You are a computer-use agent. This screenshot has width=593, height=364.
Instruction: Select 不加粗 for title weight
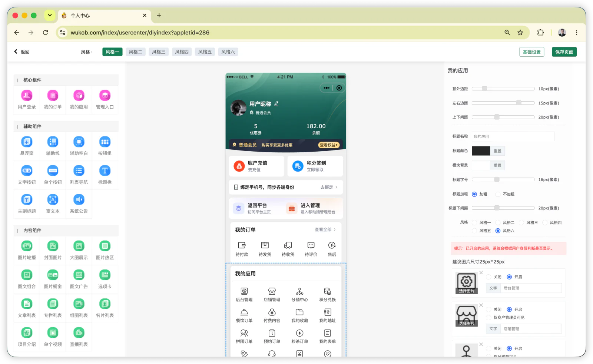(498, 194)
